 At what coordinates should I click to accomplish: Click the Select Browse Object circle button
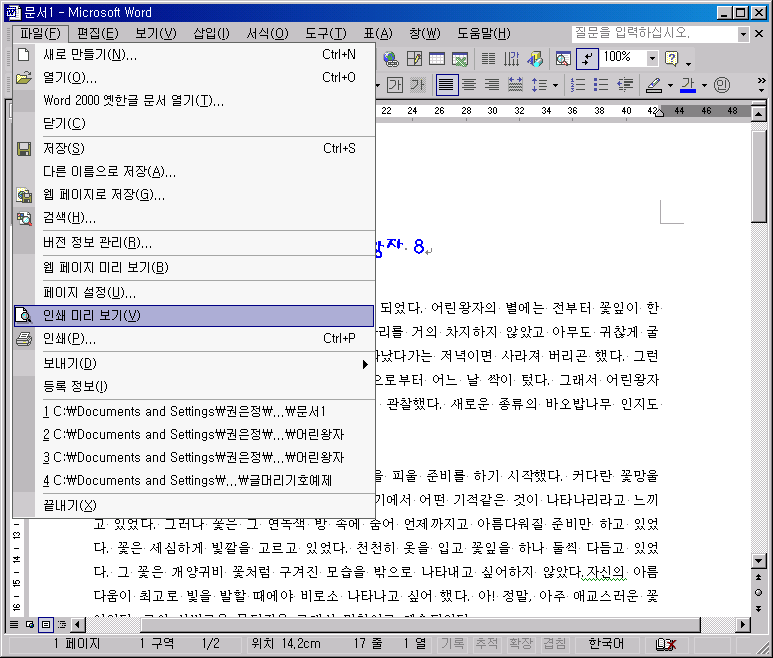pos(758,592)
